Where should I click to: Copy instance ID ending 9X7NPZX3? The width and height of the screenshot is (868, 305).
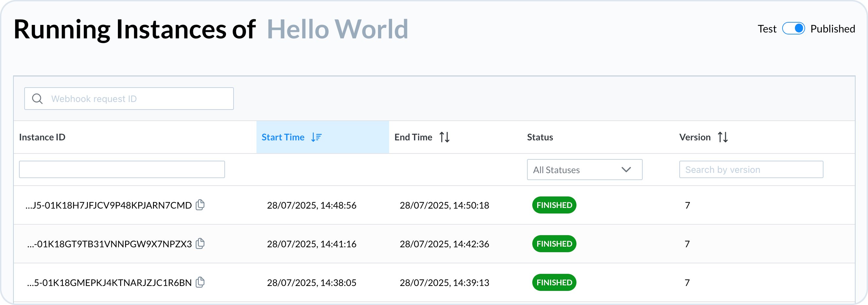coord(200,244)
